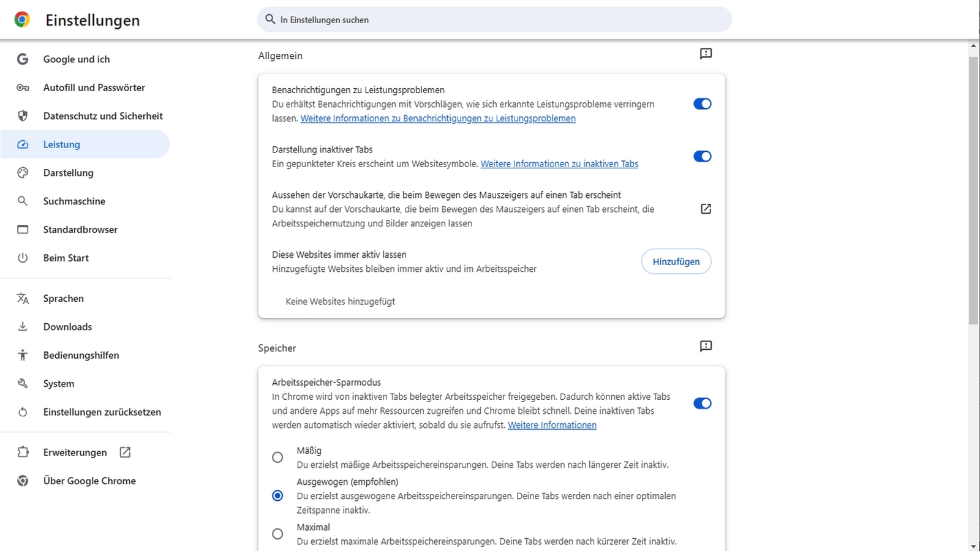
Task: Open System settings page
Action: coord(85,383)
